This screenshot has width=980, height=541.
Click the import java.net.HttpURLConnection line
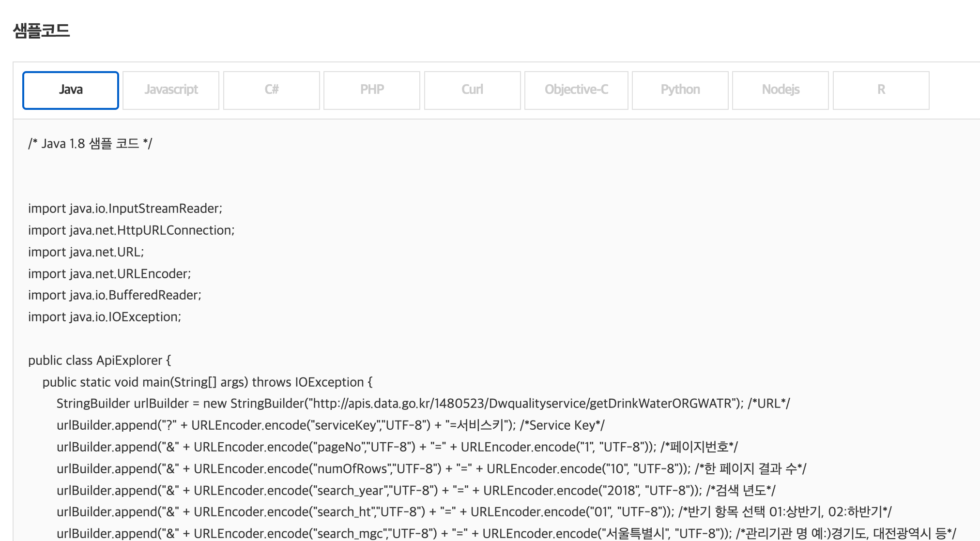tap(131, 230)
